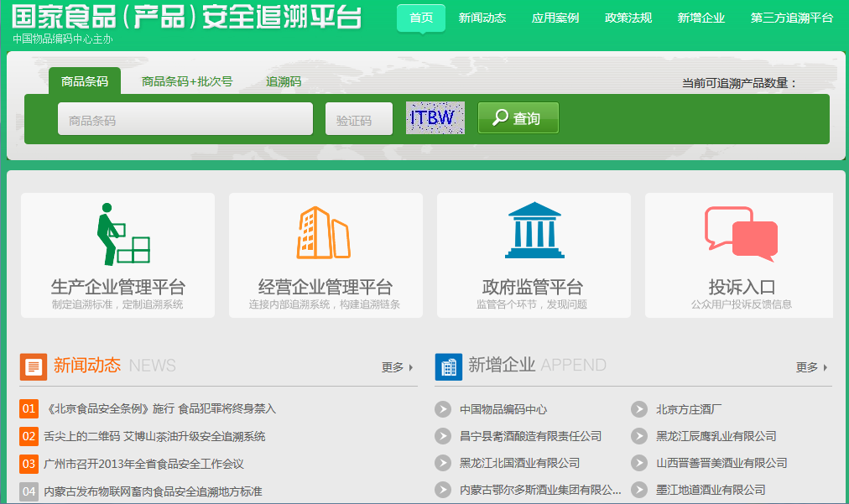Click the blue government building icon
Image resolution: width=849 pixels, height=504 pixels.
tap(534, 230)
